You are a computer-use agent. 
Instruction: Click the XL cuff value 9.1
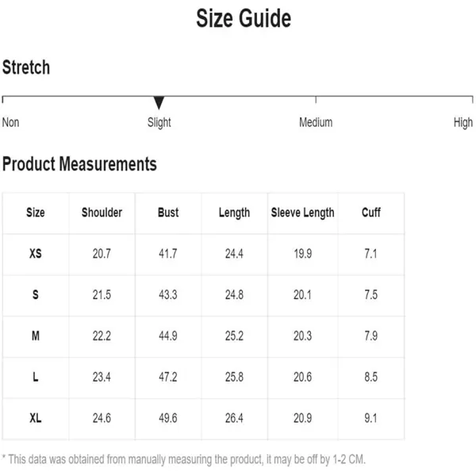pyautogui.click(x=370, y=418)
